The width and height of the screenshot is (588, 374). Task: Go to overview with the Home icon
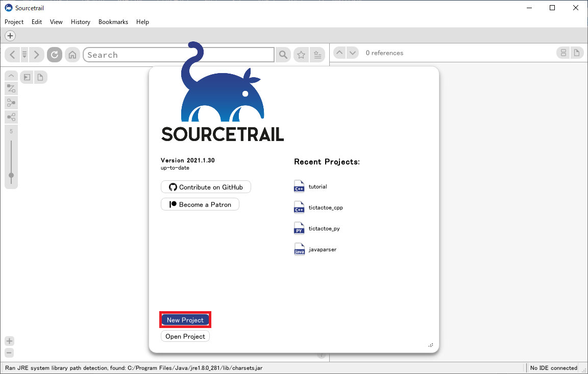pos(72,54)
